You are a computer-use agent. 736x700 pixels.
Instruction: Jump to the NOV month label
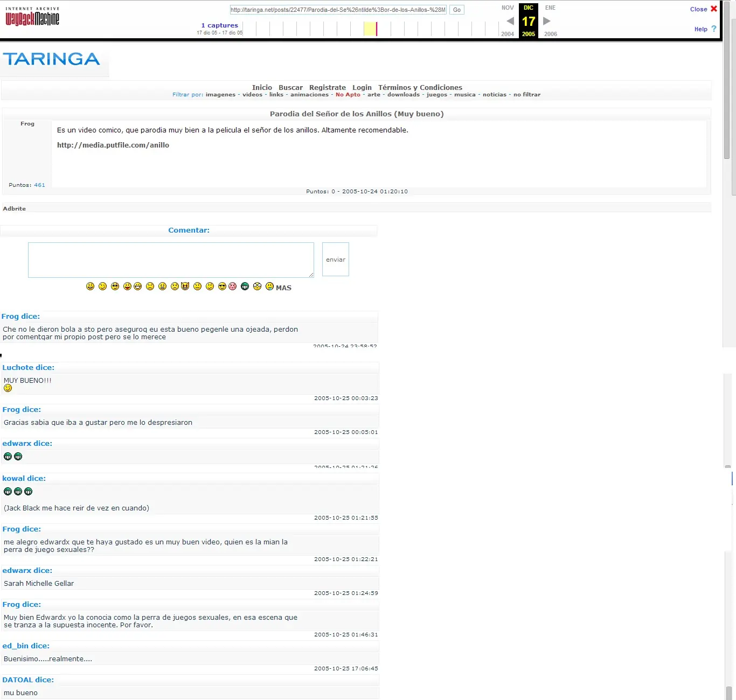tap(508, 8)
